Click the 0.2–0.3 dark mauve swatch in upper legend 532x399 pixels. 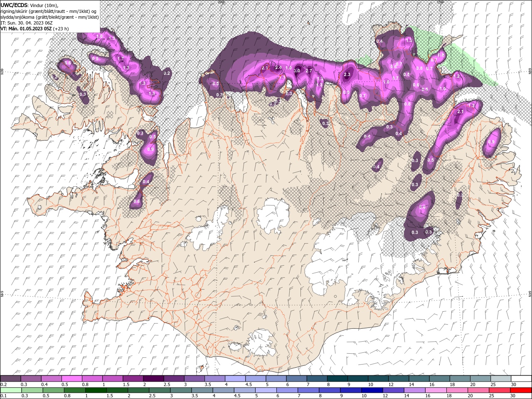coord(10,378)
